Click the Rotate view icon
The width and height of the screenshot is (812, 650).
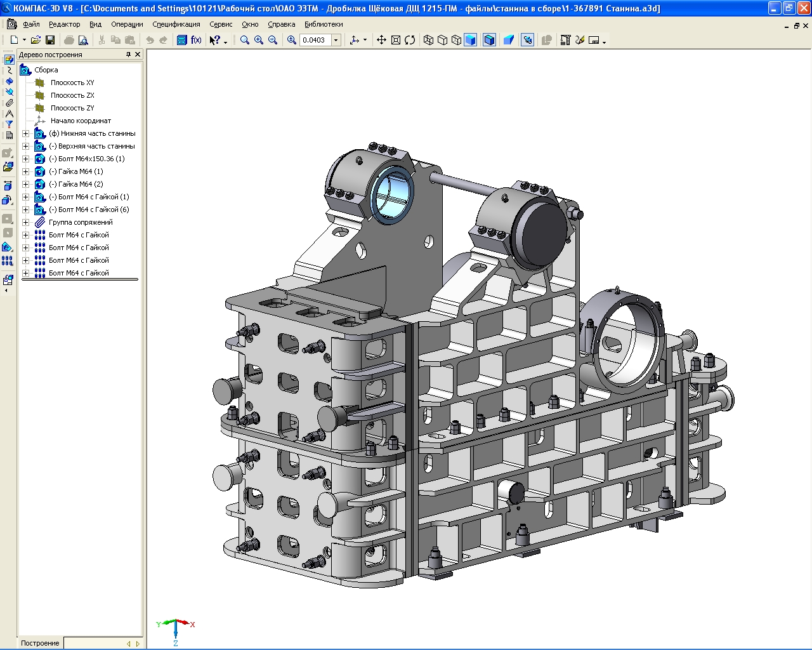pos(410,40)
